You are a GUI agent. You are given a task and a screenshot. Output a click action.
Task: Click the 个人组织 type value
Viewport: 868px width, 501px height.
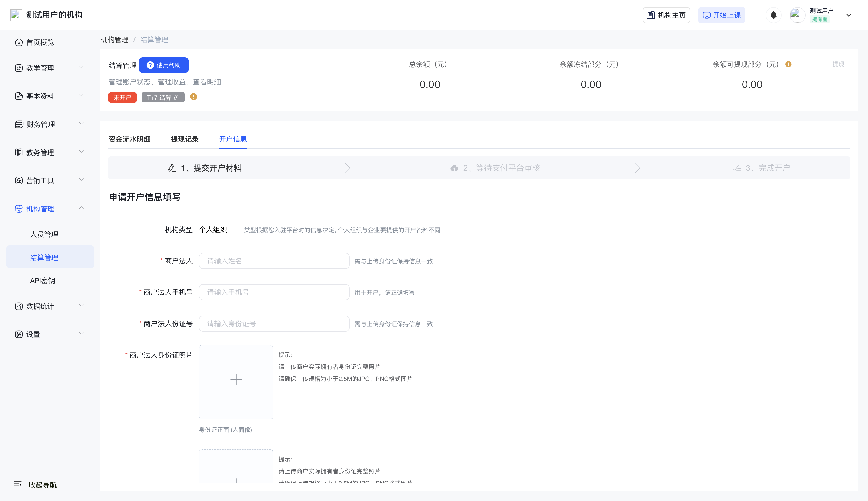(x=213, y=229)
